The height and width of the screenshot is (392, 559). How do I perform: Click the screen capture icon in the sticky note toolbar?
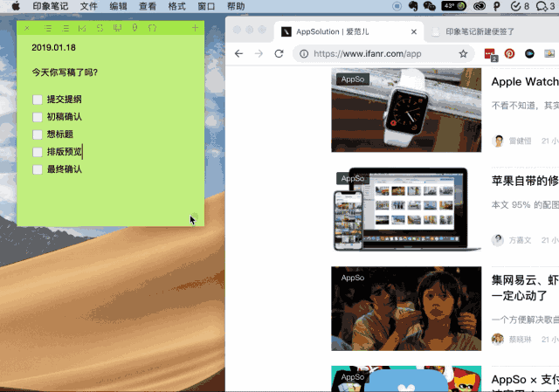117,28
